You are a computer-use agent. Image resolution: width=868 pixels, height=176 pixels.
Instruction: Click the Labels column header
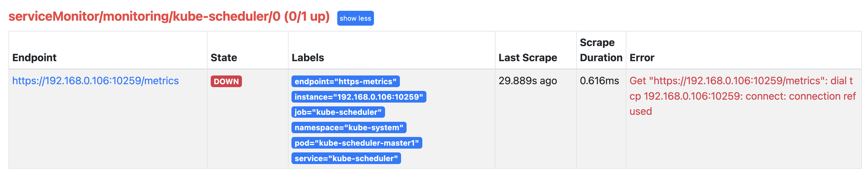pos(308,58)
